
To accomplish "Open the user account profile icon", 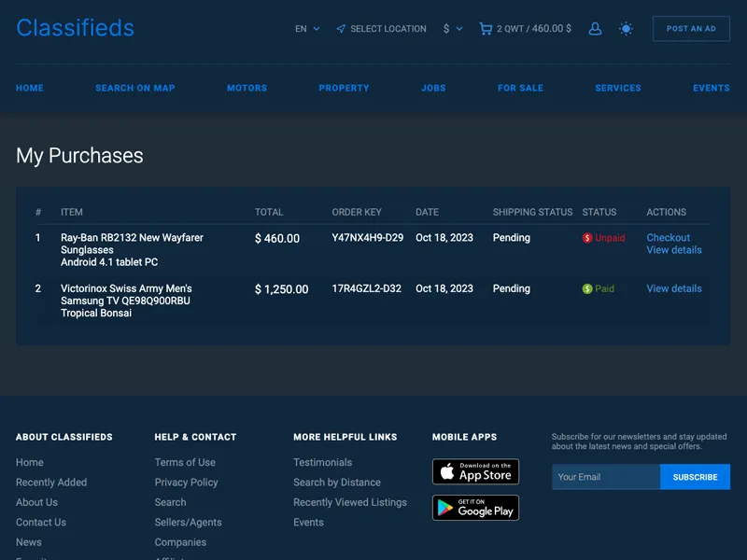I will [595, 29].
